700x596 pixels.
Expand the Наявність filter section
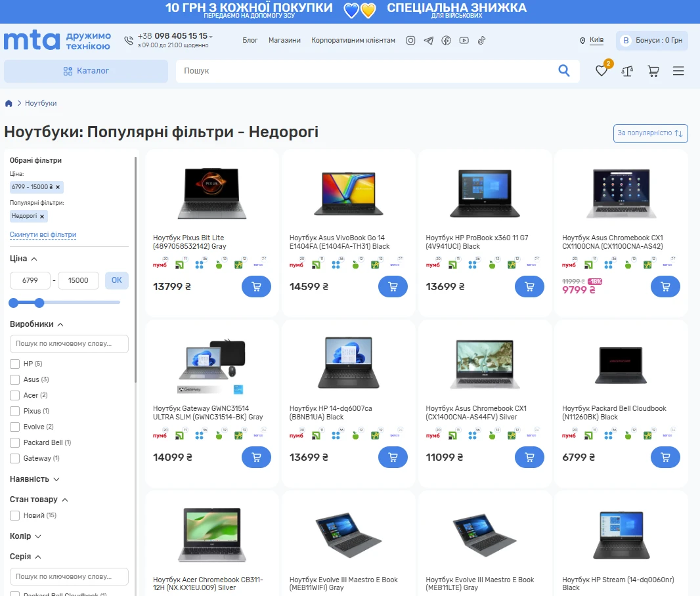coord(34,479)
